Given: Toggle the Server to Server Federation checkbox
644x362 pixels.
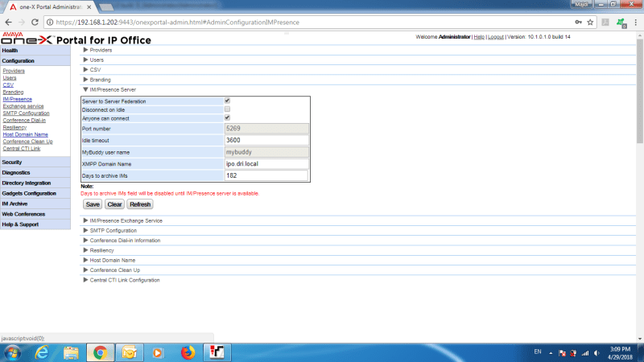Looking at the screenshot, I should pyautogui.click(x=227, y=101).
